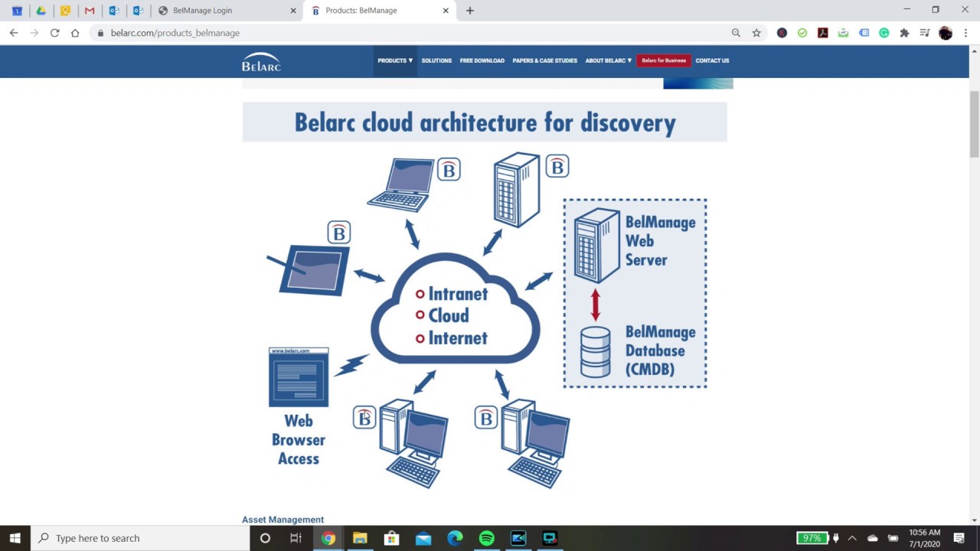Open the Adobe Acrobat extension
980x551 pixels.
(x=823, y=33)
